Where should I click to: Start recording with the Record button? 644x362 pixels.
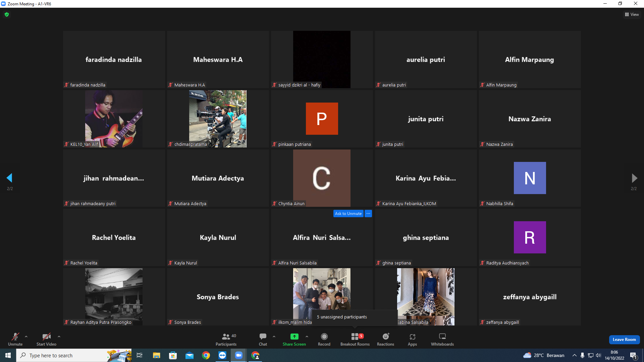click(324, 339)
